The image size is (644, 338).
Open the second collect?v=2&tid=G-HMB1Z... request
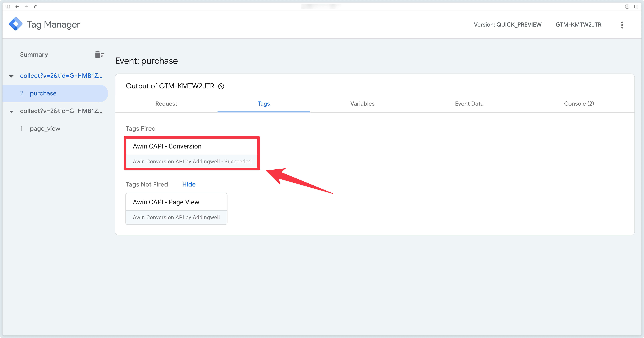point(61,111)
